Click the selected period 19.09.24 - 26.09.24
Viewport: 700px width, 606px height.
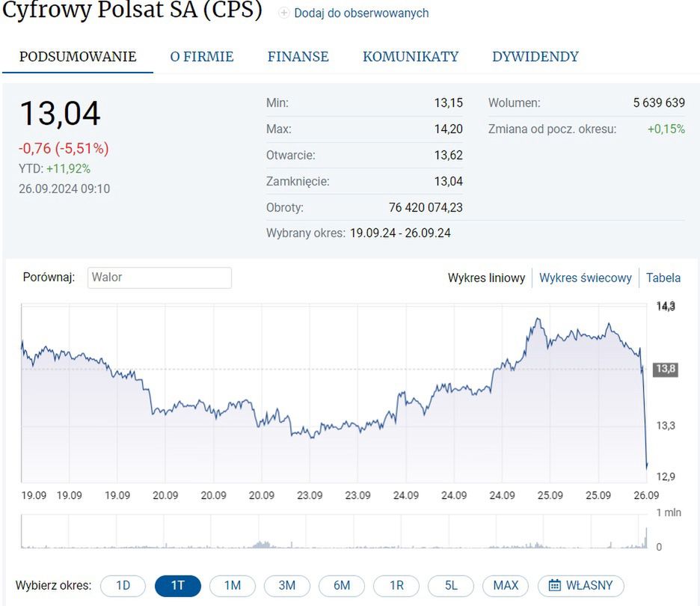point(400,233)
